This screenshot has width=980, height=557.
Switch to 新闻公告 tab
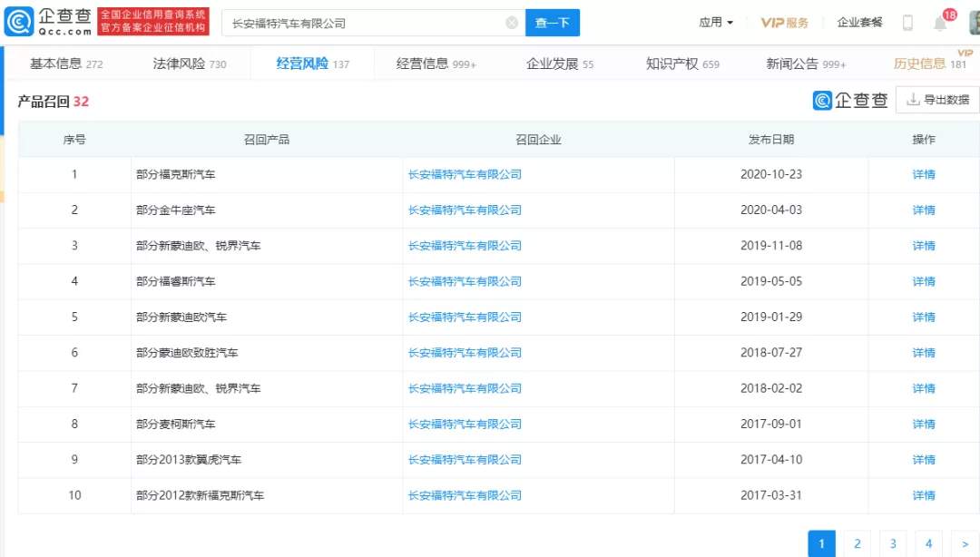(x=807, y=64)
